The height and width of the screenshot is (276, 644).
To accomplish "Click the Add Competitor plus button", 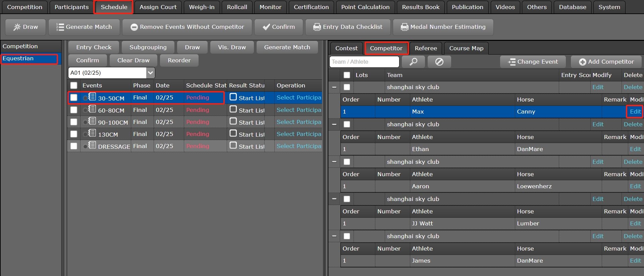I will click(606, 62).
